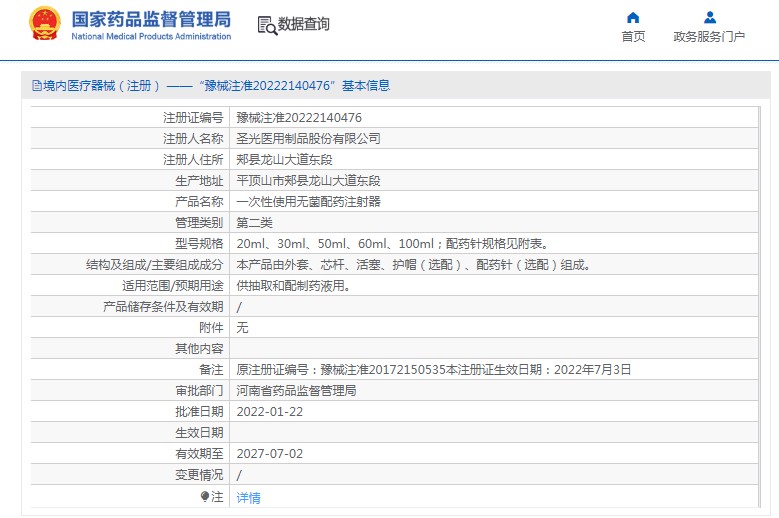Screen dimensions: 779x518
Task: Select registration number 豫械注准20222140476 cell
Action: 493,118
